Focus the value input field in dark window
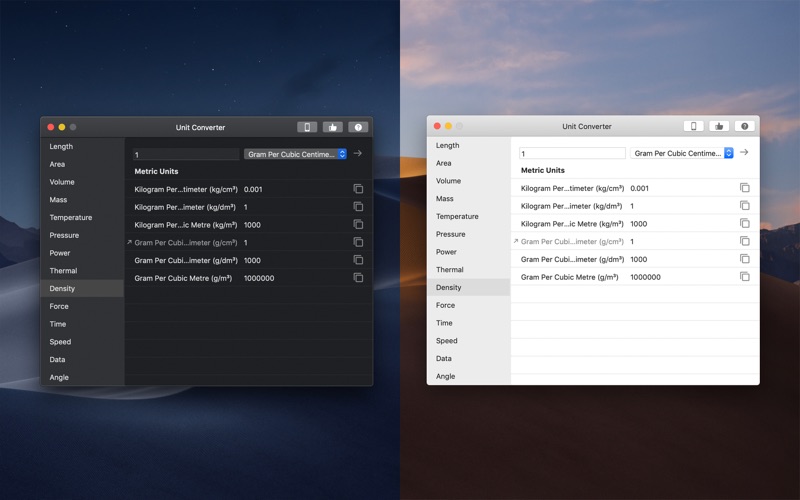The height and width of the screenshot is (500, 800). [x=186, y=154]
